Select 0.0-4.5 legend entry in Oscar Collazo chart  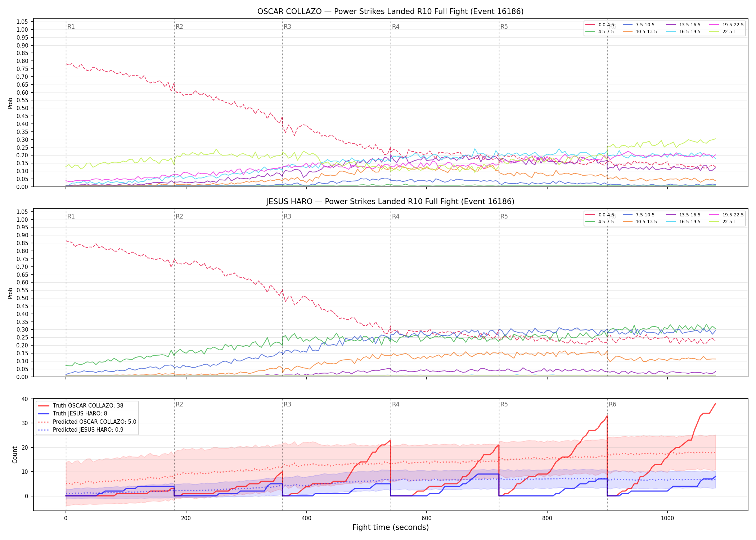pyautogui.click(x=599, y=25)
